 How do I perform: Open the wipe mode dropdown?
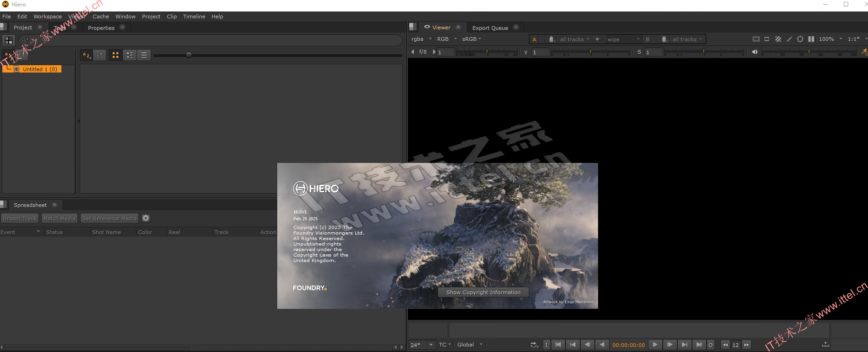(x=624, y=39)
